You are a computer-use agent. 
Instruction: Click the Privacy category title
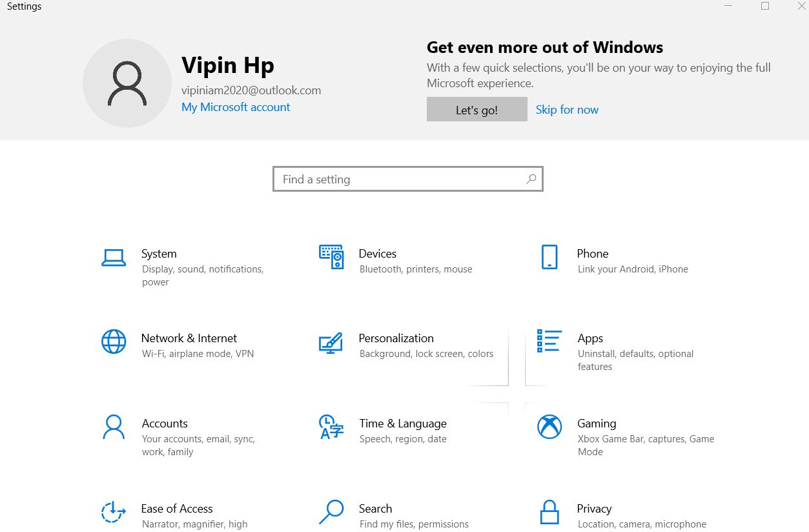click(x=594, y=509)
